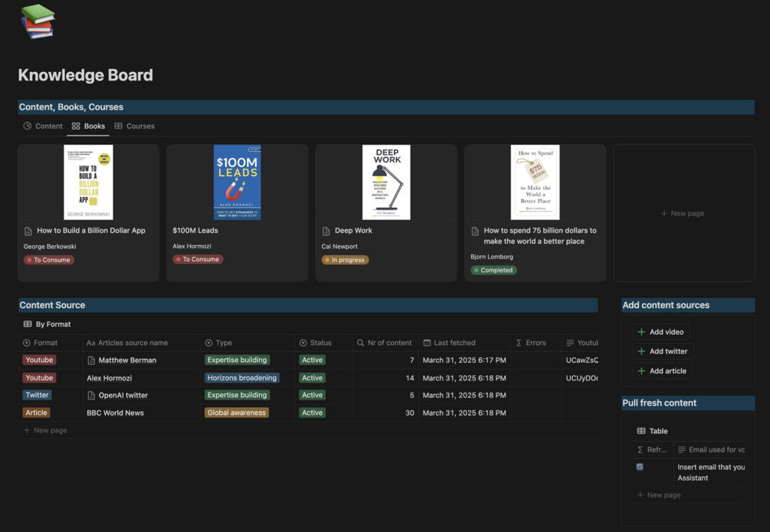
Task: Open How to spend 75 billion dollars page
Action: pyautogui.click(x=539, y=236)
